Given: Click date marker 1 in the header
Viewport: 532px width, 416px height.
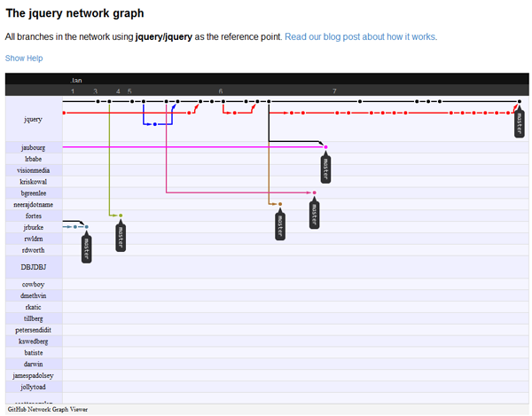Looking at the screenshot, I should 73,91.
